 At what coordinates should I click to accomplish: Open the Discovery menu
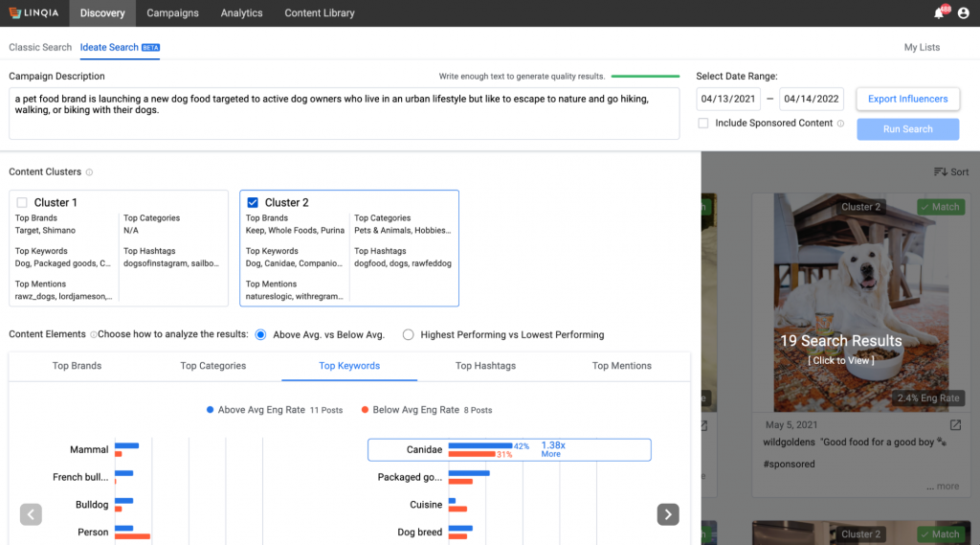coord(102,13)
